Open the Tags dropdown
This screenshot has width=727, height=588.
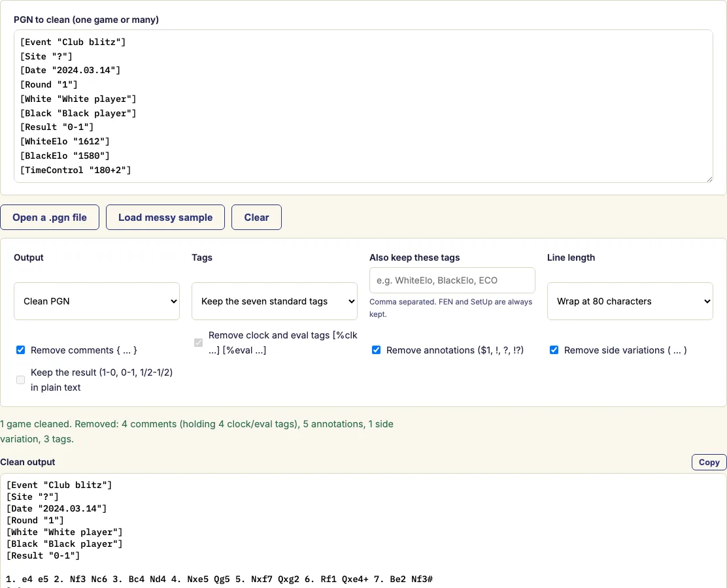(x=275, y=301)
